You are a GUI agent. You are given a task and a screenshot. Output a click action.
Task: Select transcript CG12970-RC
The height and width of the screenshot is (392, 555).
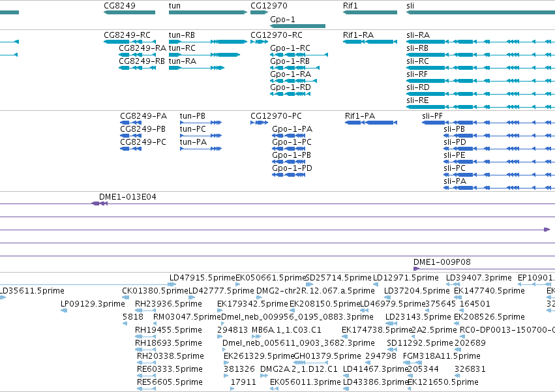259,42
